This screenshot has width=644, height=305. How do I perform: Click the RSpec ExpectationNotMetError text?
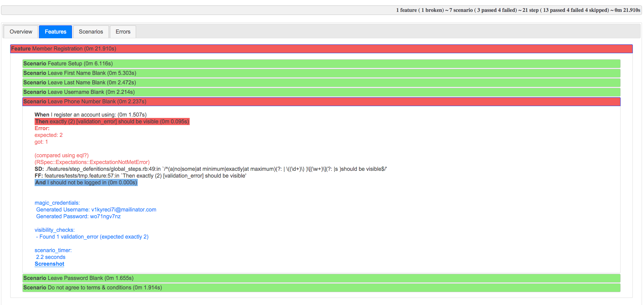(x=92, y=162)
